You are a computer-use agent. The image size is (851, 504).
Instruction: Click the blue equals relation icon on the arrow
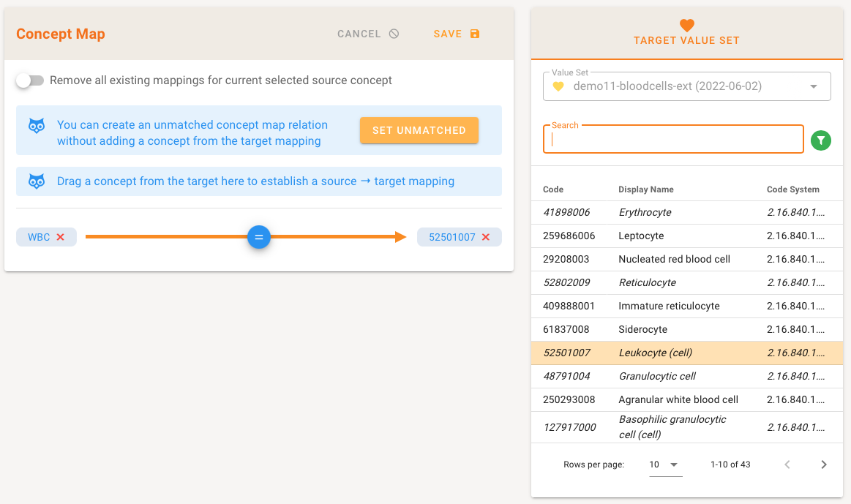pos(259,237)
